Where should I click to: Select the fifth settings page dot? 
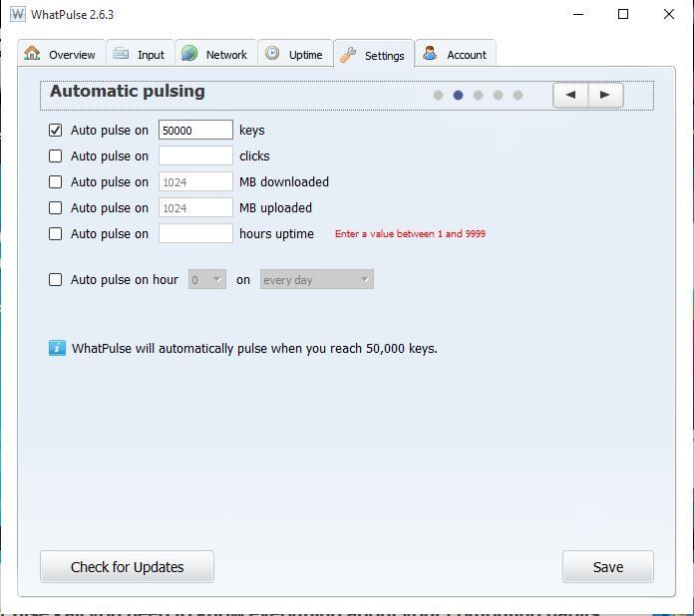(518, 95)
